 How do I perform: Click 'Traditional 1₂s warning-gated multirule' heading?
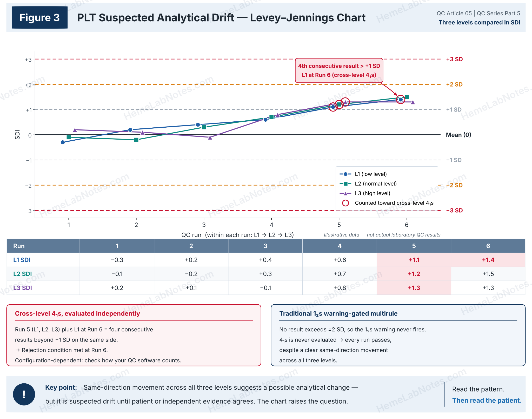click(338, 314)
